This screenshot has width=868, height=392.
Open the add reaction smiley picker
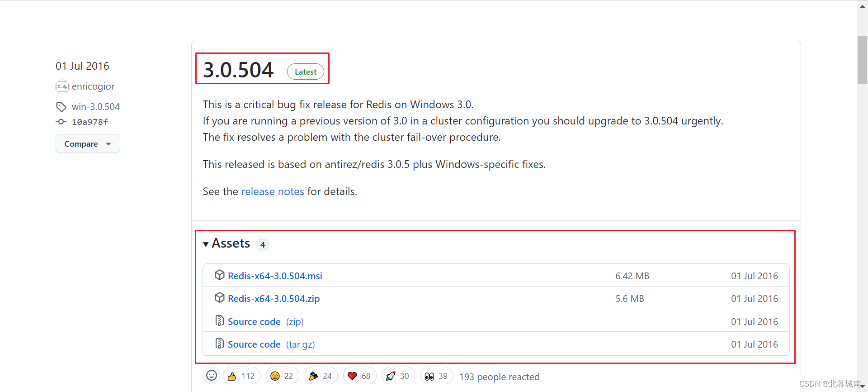[211, 376]
